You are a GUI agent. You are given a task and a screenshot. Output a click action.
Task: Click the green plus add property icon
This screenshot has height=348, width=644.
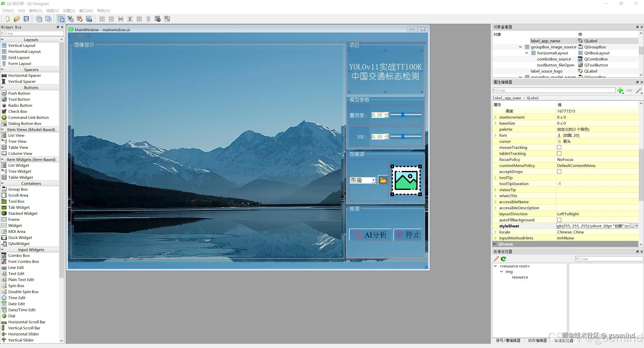point(620,90)
